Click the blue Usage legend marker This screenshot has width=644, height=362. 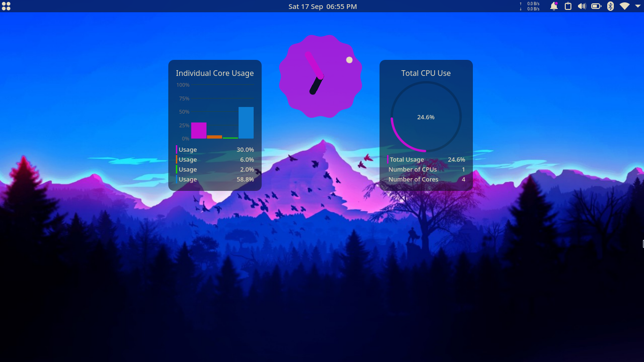coord(177,179)
